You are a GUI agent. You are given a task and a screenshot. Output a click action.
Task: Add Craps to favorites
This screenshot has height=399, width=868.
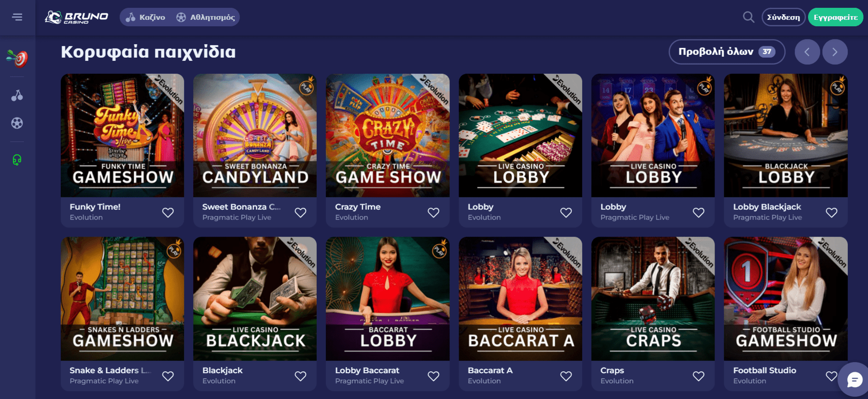(699, 376)
